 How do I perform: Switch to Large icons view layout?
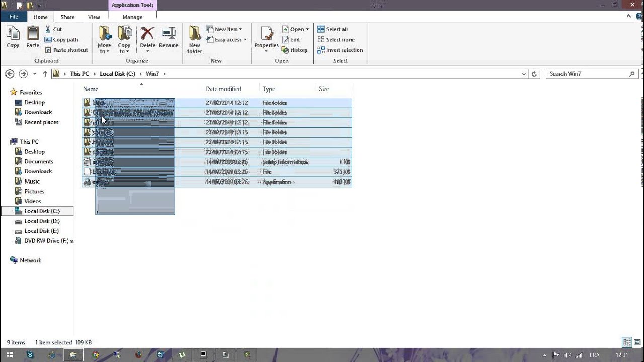(x=637, y=342)
